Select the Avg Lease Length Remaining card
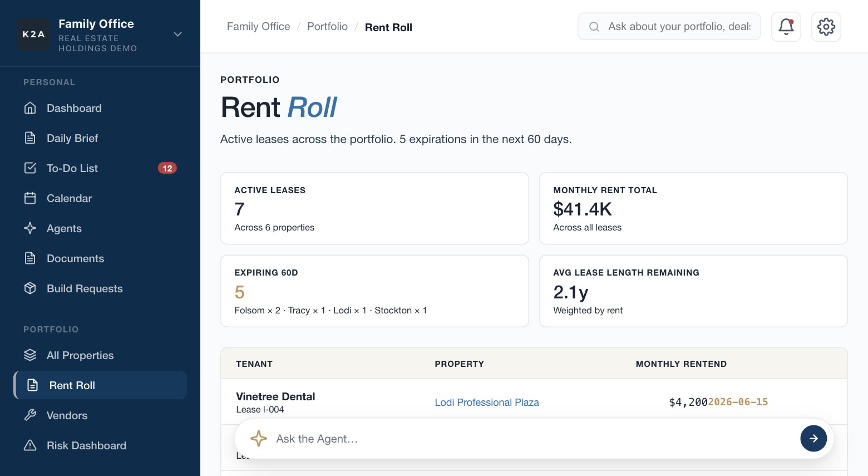Image resolution: width=868 pixels, height=476 pixels. (x=693, y=291)
